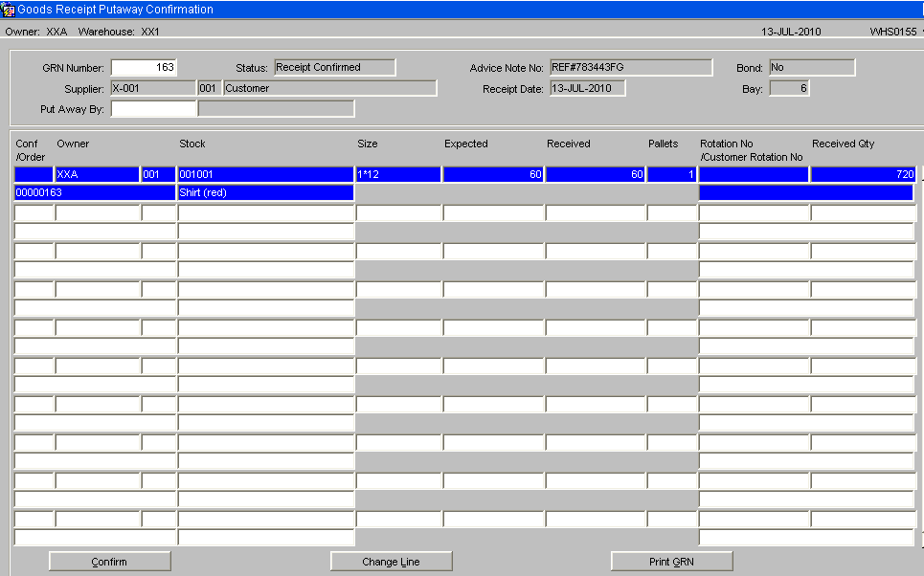Viewport: 924px width, 576px height.
Task: Select the Conf cell of the XXA row
Action: click(34, 174)
